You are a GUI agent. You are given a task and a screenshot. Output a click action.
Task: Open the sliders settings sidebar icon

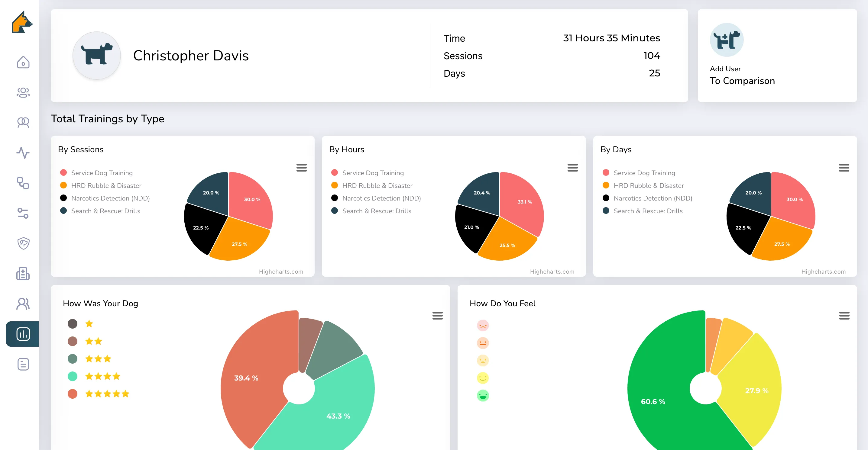click(23, 213)
